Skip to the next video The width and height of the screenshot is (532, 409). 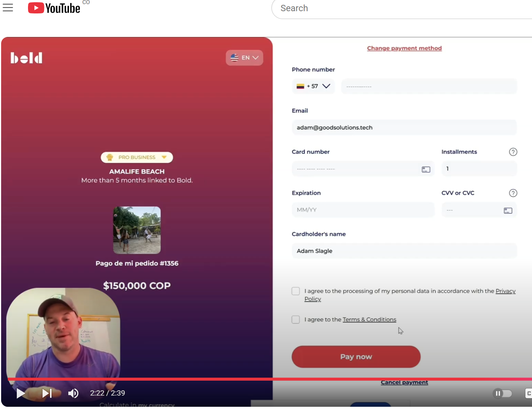(47, 393)
